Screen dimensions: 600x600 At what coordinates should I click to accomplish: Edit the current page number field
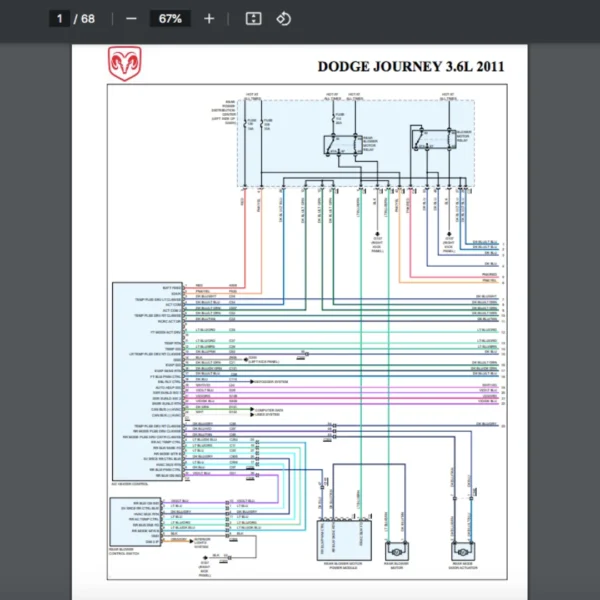tap(61, 18)
